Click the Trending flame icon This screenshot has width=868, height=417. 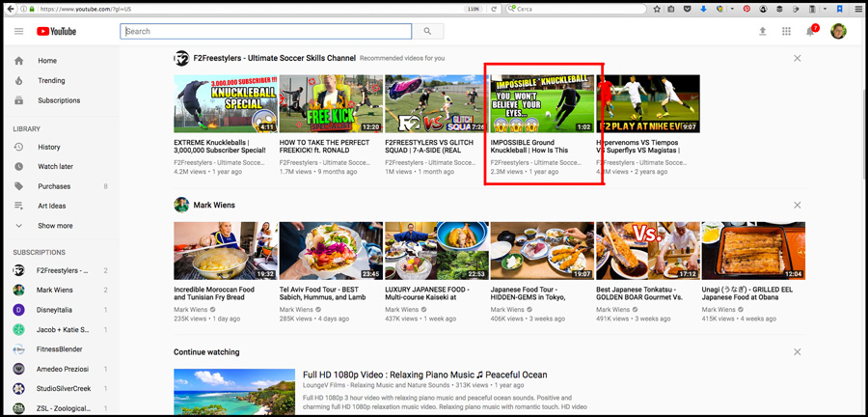tap(19, 81)
